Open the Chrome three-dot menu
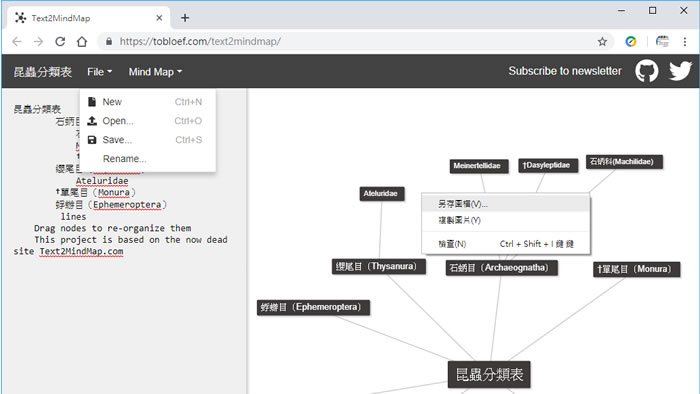 point(685,41)
